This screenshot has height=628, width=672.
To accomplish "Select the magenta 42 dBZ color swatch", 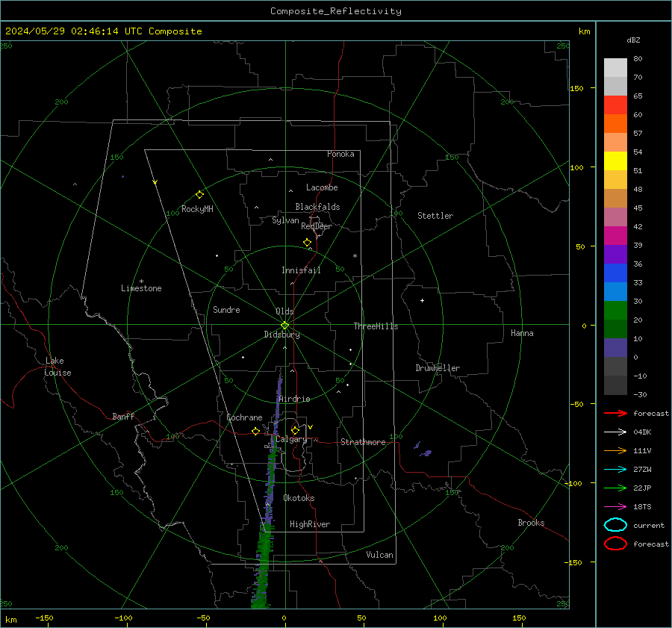I will [x=615, y=236].
